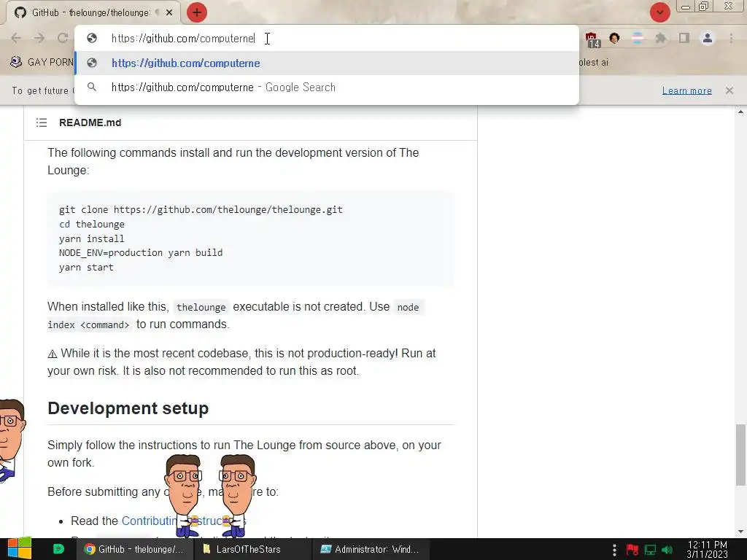Screen dimensions: 747x560
Task: Click the uBlock extension icon with badge 14
Action: [x=592, y=39]
